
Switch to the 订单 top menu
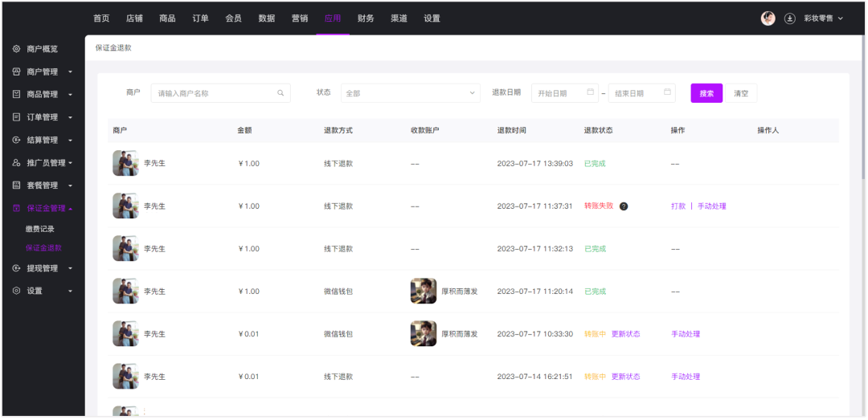pos(201,18)
